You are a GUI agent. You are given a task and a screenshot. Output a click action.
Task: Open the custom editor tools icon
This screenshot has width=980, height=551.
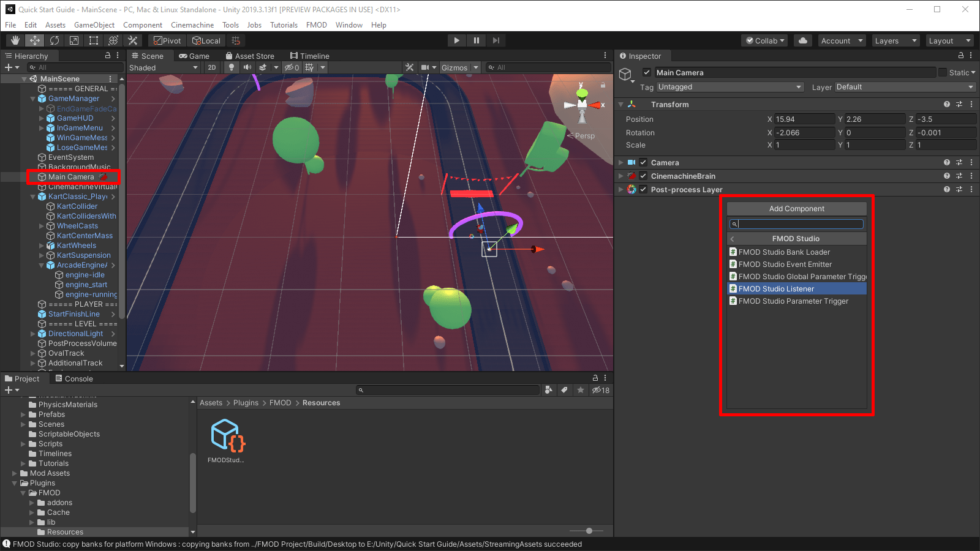pyautogui.click(x=133, y=40)
